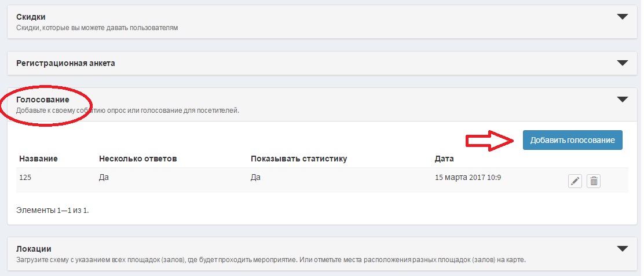
Task: Click the Скидки panel title
Action: [31, 17]
